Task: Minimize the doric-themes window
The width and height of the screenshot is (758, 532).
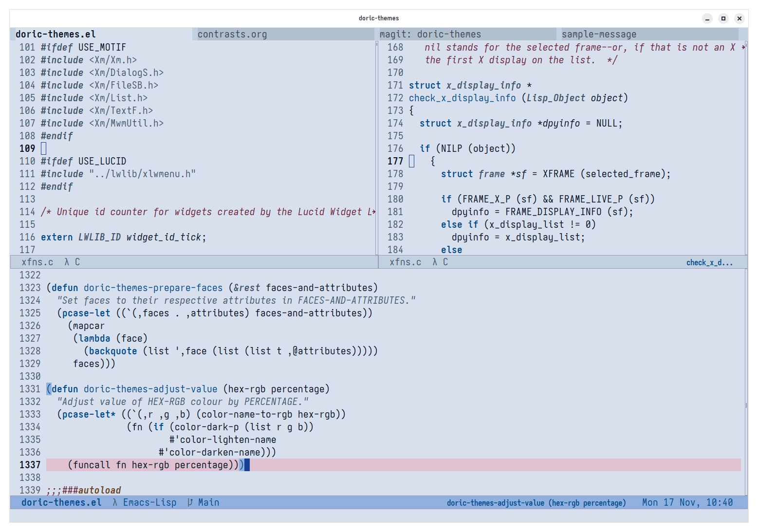Action: tap(707, 18)
